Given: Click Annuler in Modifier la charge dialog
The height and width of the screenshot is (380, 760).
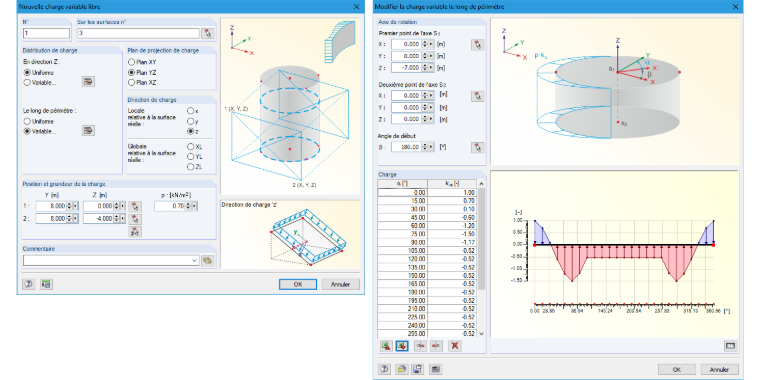Looking at the screenshot, I should tap(720, 369).
